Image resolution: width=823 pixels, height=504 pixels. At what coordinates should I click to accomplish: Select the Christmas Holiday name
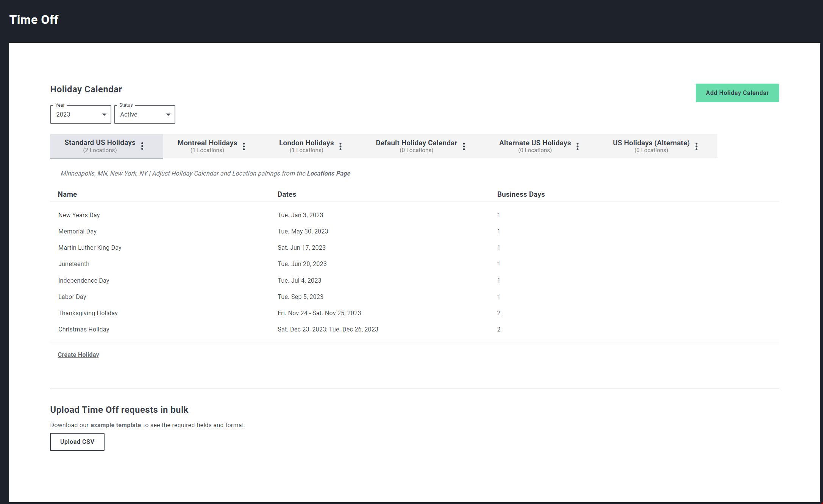(x=84, y=329)
